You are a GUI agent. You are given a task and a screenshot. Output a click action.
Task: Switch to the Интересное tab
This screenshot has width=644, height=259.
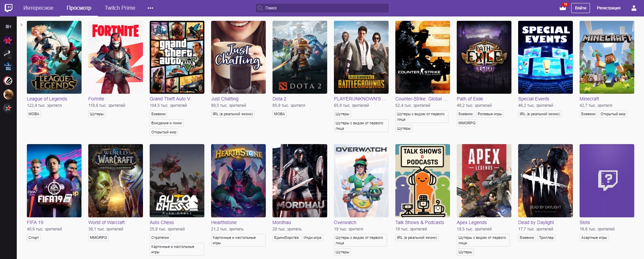click(38, 8)
